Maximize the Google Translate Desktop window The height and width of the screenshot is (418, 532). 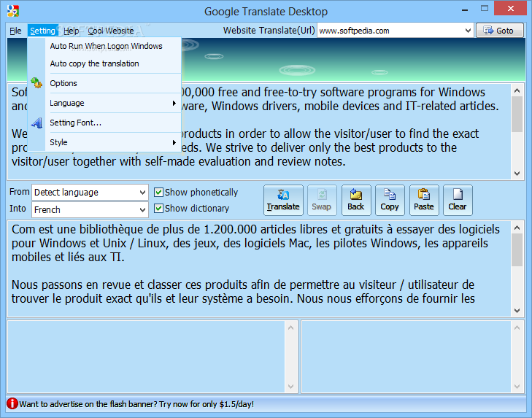pos(485,9)
